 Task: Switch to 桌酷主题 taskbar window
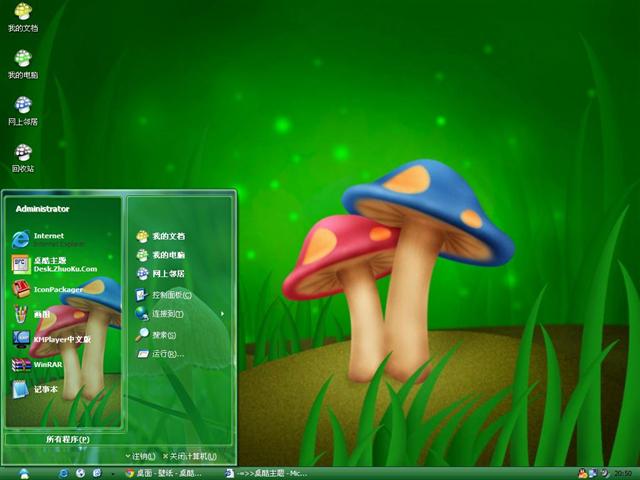266,473
